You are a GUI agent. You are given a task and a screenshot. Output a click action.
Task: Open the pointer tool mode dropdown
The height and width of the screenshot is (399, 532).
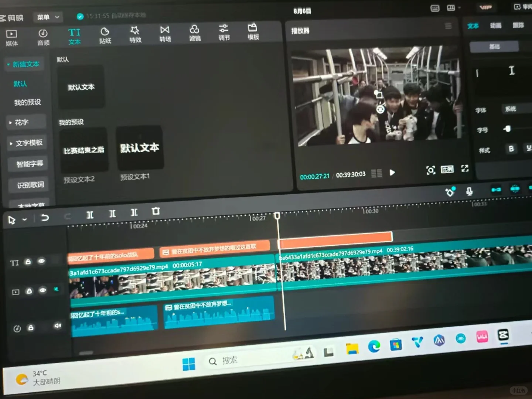[24, 219]
